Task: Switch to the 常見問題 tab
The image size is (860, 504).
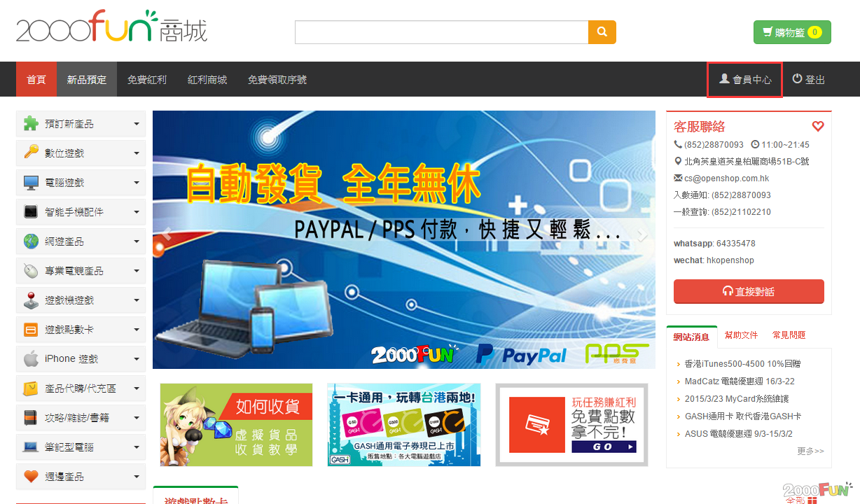Action: pos(789,335)
